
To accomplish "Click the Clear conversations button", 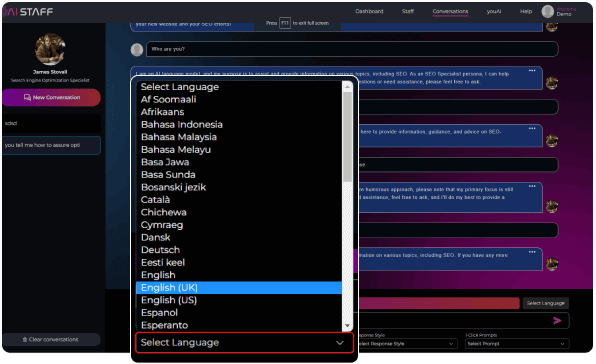I will coord(51,339).
